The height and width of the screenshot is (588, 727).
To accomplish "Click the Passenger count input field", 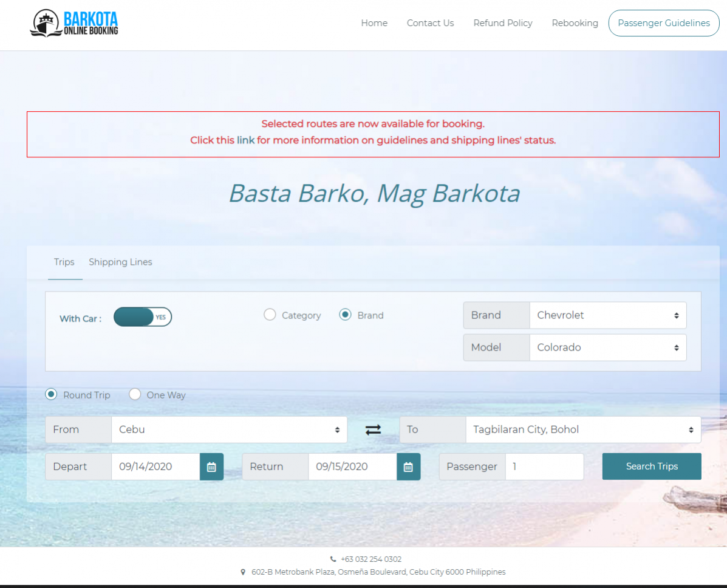I will (544, 467).
